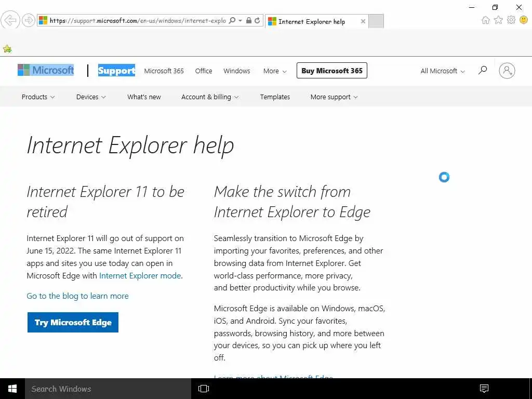This screenshot has width=532, height=399.
Task: Expand the All Microsoft dropdown
Action: [443, 71]
